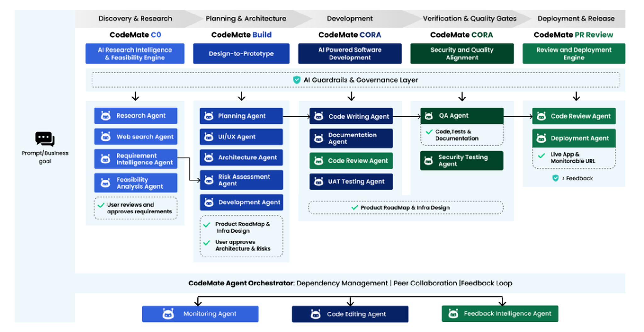
Task: Click checkmark next to Code, Tests & Documentation
Action: tap(429, 132)
